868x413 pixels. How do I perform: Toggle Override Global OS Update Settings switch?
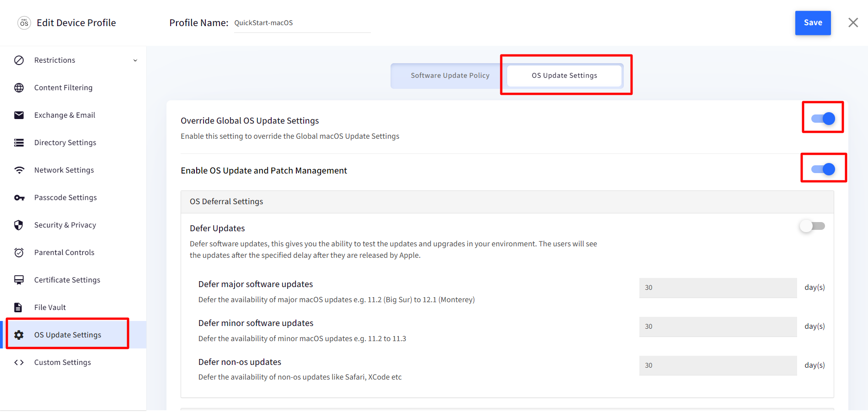point(823,119)
